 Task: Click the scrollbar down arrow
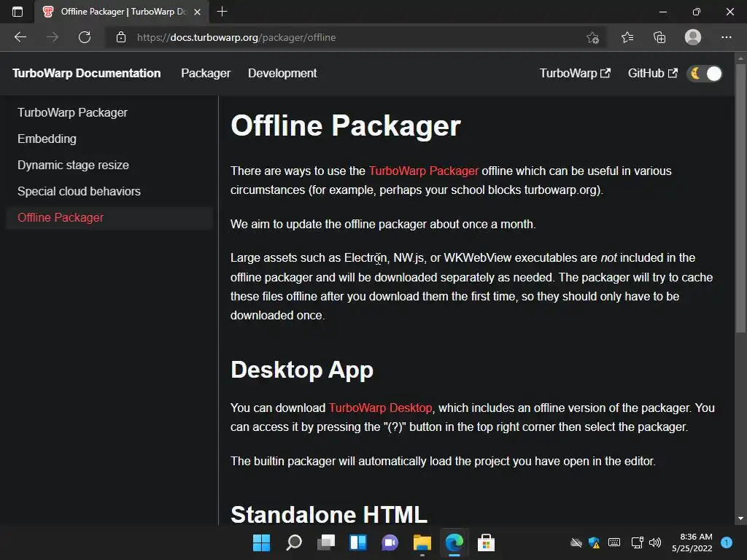pyautogui.click(x=740, y=518)
